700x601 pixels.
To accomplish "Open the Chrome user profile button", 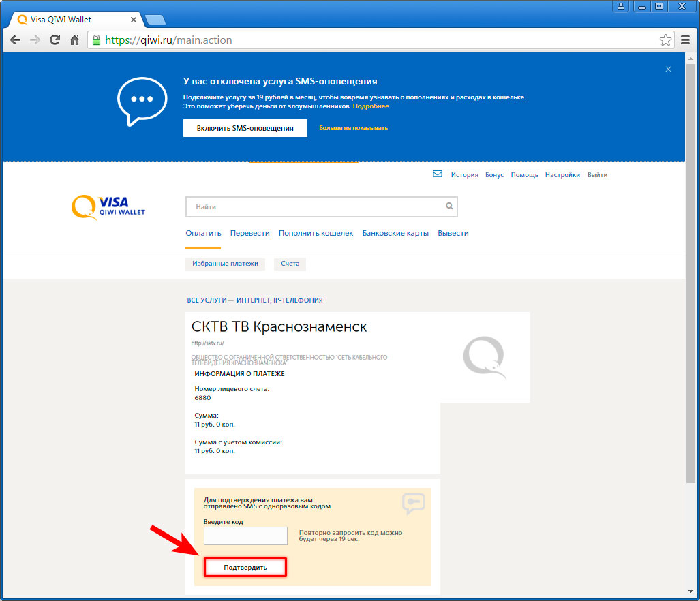I will click(620, 6).
